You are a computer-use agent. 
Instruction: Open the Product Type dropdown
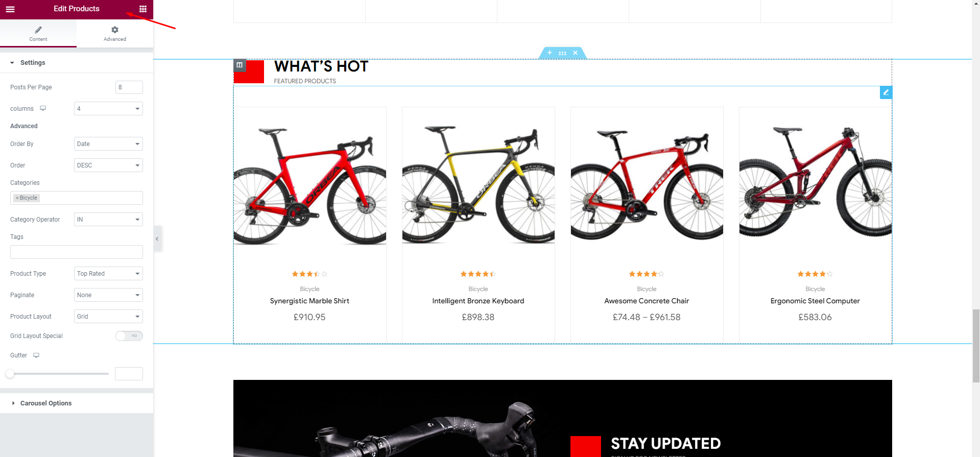(108, 274)
